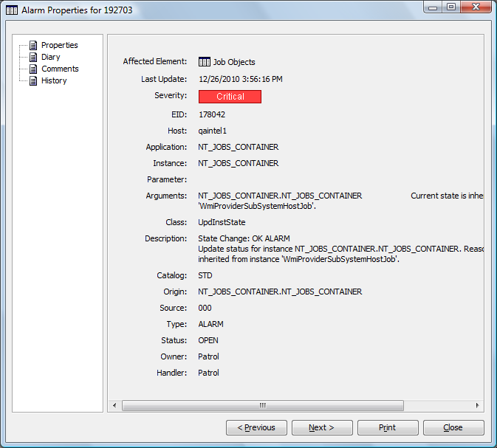Minimize the Alarm Properties window
The height and width of the screenshot is (448, 497).
click(x=433, y=7)
